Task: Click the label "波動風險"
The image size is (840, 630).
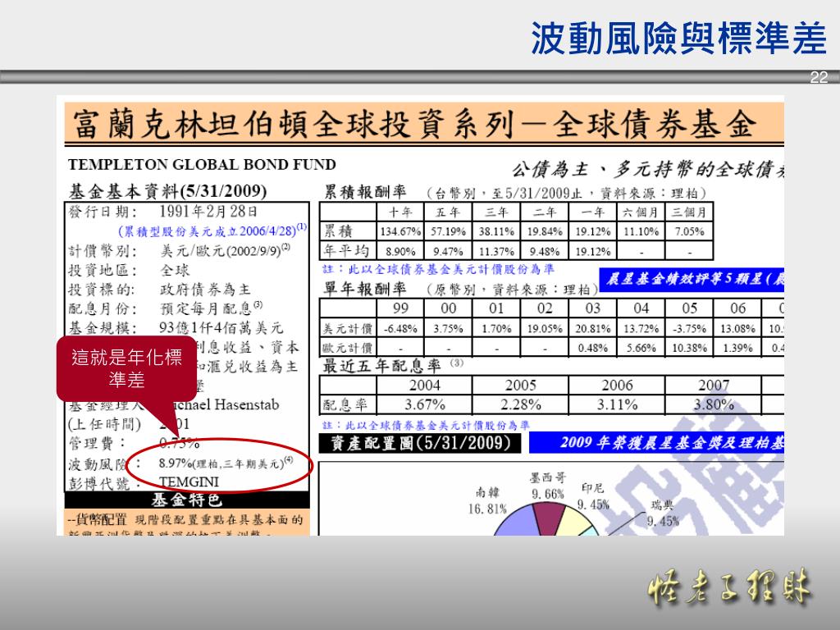Action: [98, 464]
